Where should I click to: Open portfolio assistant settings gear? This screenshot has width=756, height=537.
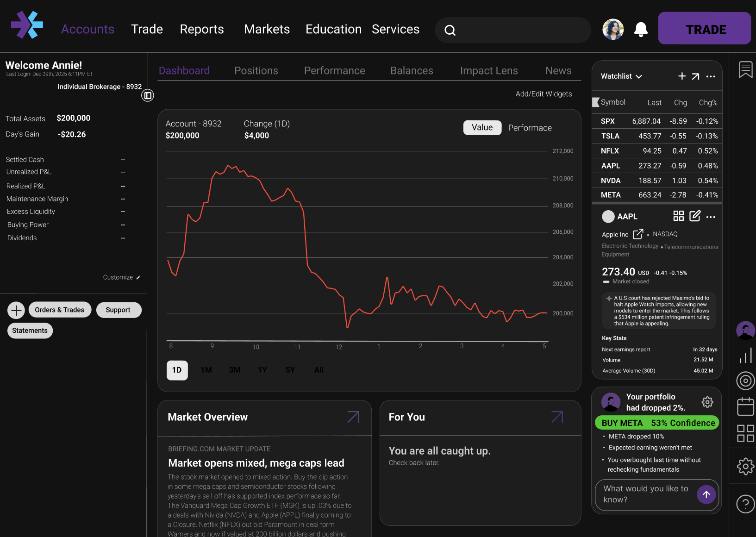(x=707, y=402)
